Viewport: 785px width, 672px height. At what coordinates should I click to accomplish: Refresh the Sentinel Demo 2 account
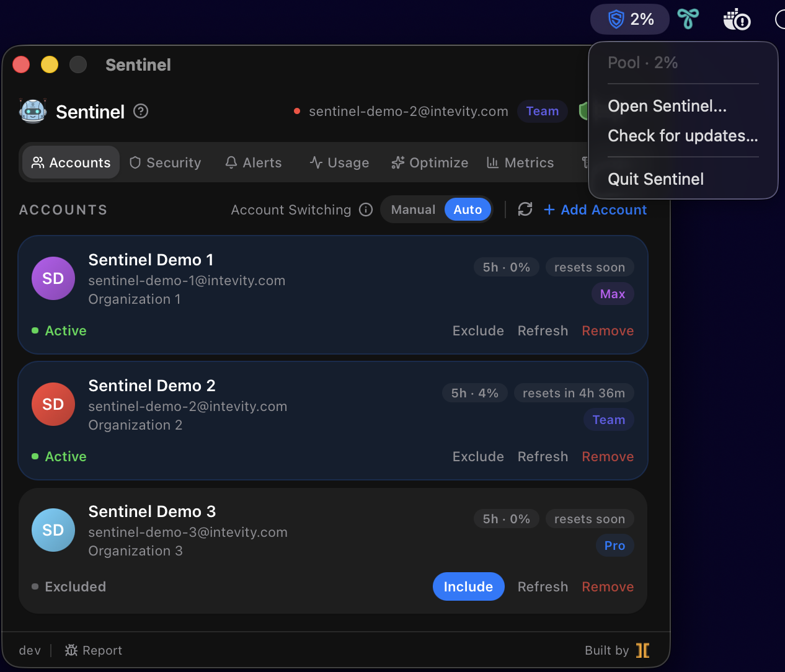pyautogui.click(x=543, y=456)
